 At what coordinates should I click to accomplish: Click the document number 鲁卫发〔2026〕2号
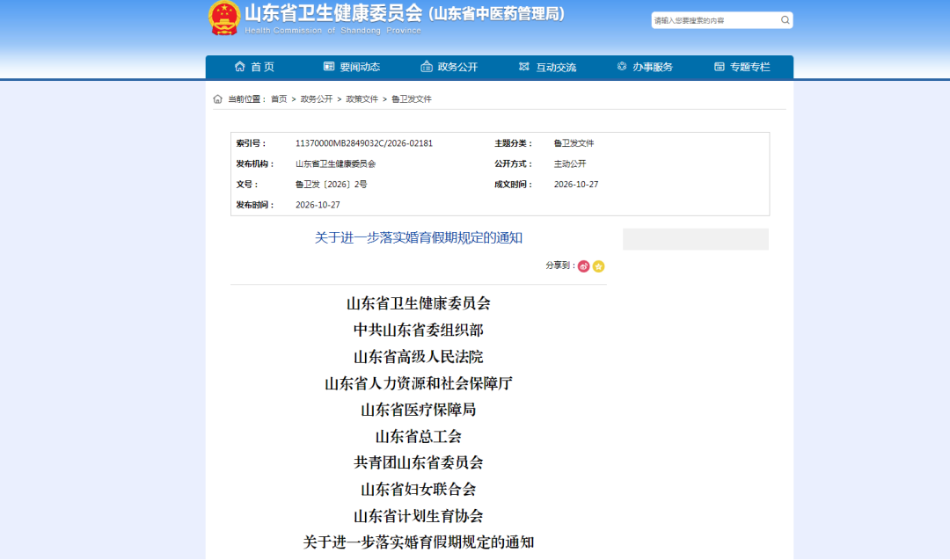click(331, 185)
